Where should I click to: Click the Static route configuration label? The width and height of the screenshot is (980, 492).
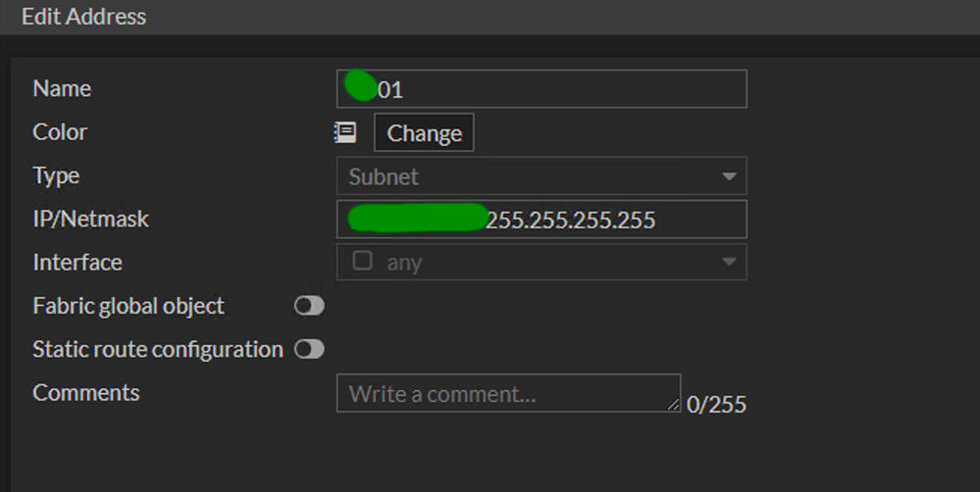point(157,349)
